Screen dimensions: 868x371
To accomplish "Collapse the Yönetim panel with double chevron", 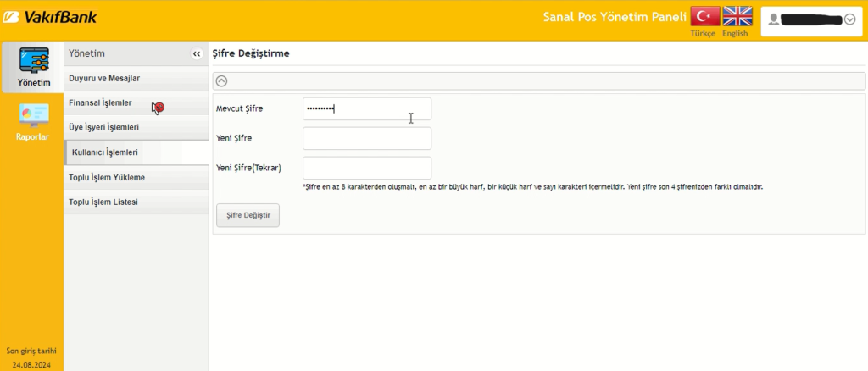I will point(197,53).
